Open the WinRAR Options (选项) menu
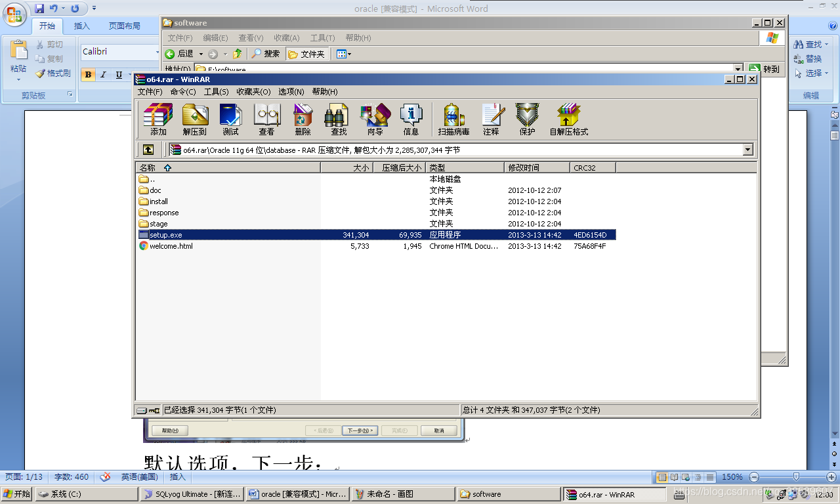 point(291,92)
